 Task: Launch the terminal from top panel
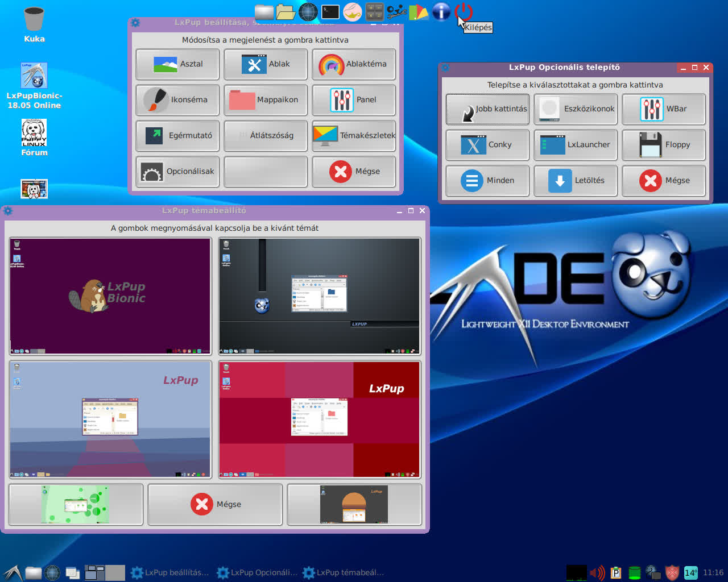pyautogui.click(x=330, y=12)
